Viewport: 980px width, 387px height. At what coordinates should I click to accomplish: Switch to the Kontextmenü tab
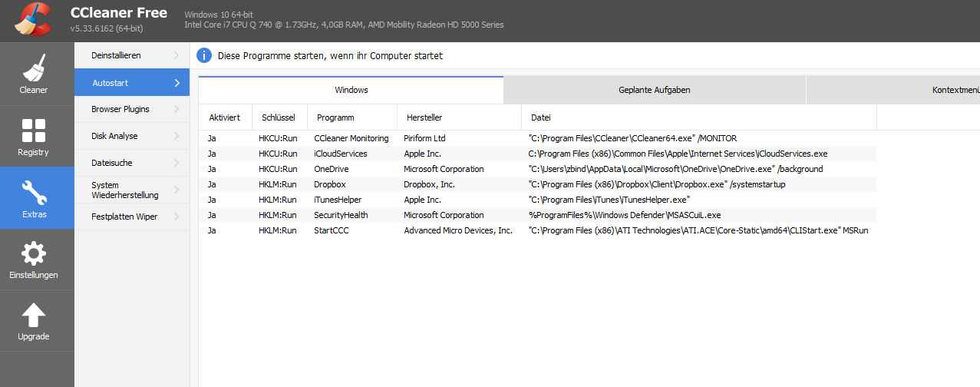point(893,90)
